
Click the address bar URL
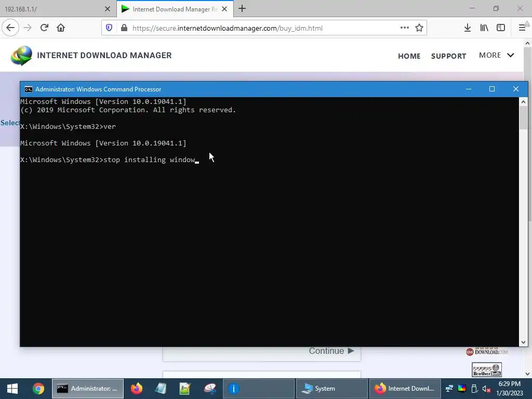(228, 28)
